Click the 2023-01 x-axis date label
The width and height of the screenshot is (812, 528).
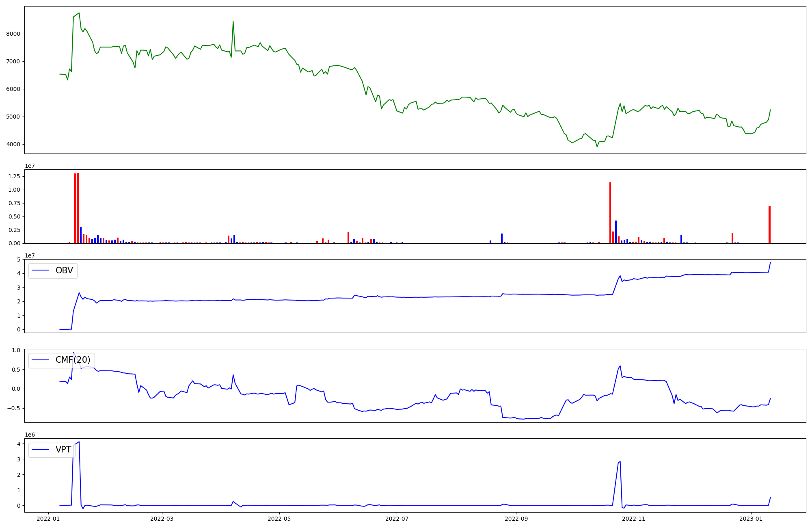(x=751, y=519)
